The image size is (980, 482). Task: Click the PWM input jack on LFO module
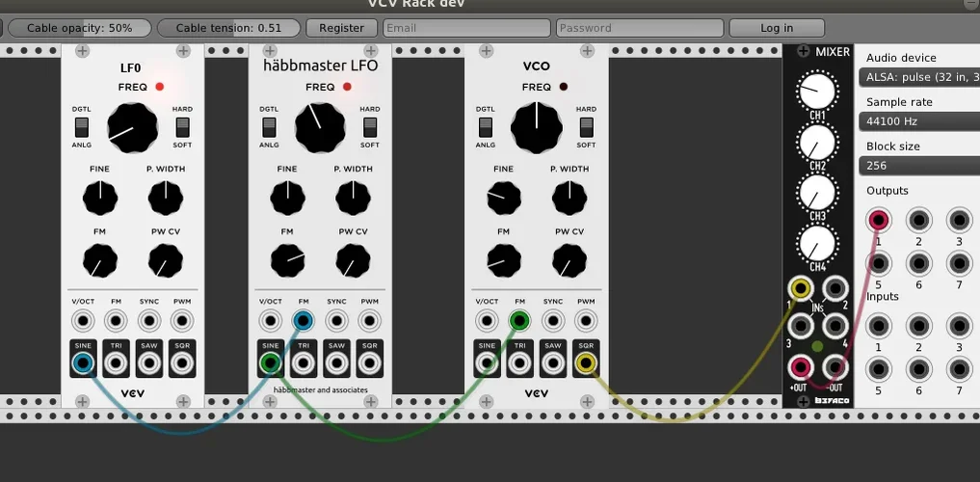pos(182,321)
